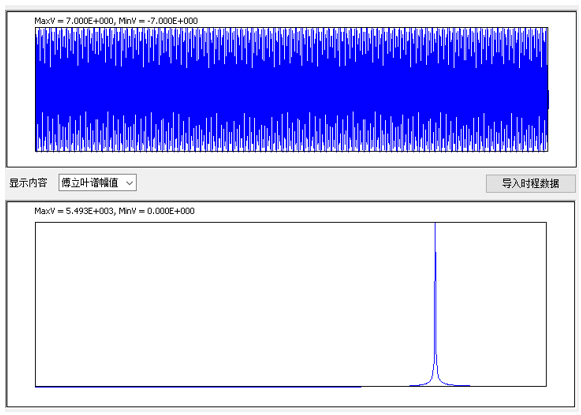Click the white margin below the spectrum plot
The image size is (581, 415).
coord(291,396)
